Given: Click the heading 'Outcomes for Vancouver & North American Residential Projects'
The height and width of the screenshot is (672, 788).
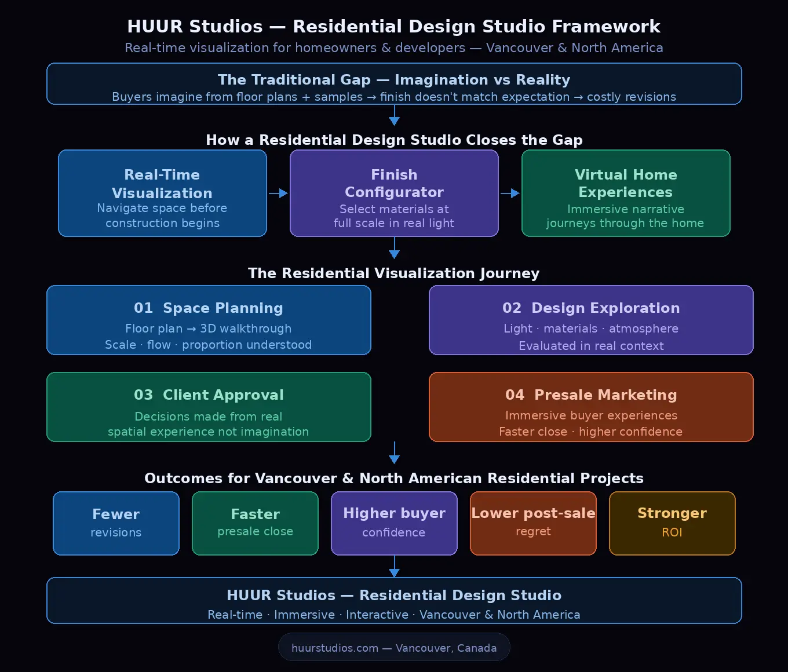Looking at the screenshot, I should point(394,479).
